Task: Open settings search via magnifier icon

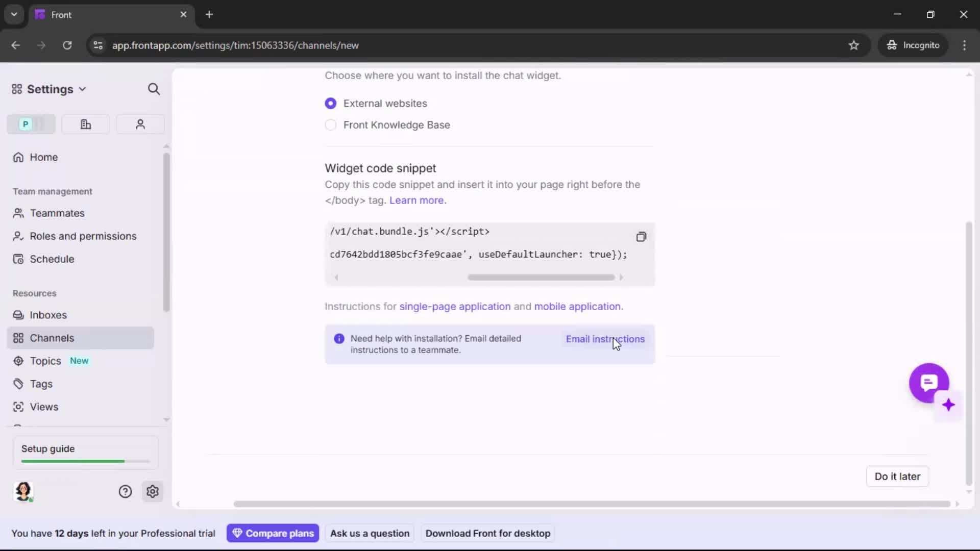Action: pos(154,89)
